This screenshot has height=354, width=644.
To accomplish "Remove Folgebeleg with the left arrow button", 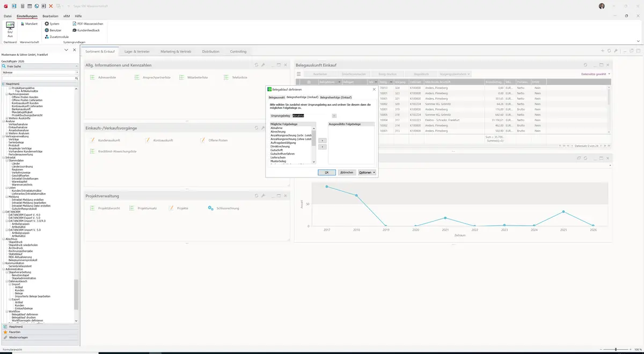I will pyautogui.click(x=322, y=146).
